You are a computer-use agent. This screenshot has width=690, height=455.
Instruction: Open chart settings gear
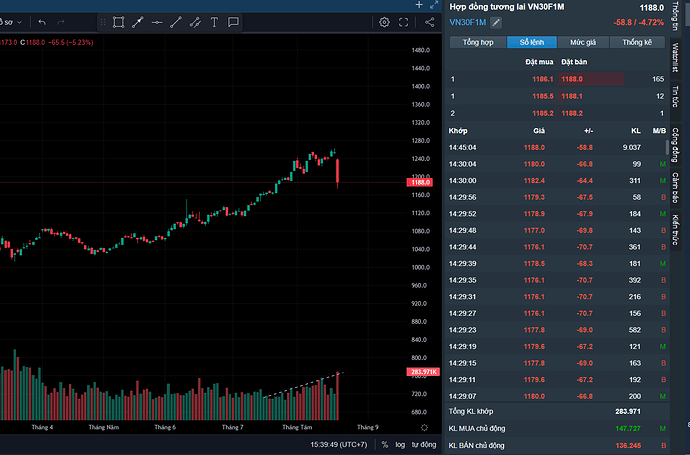click(x=384, y=22)
